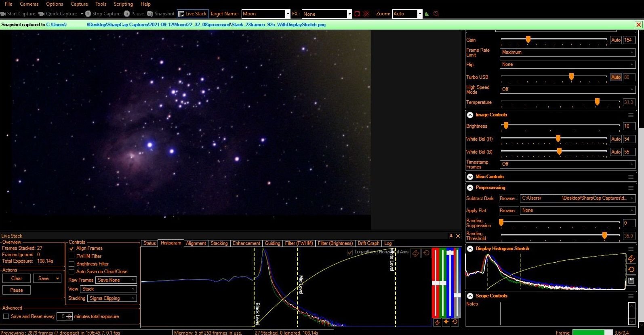
Task: Click the toolbar Pause icon
Action: [x=127, y=14]
